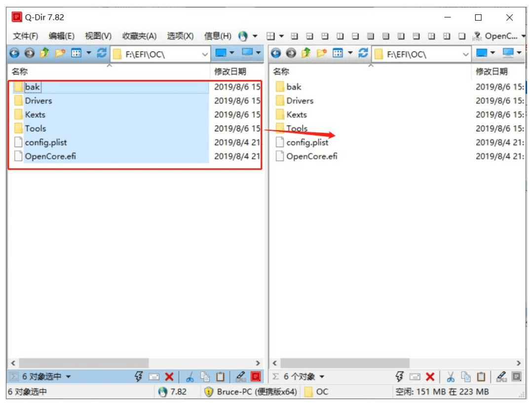Sort left pane by 修改日期 column header

click(230, 72)
